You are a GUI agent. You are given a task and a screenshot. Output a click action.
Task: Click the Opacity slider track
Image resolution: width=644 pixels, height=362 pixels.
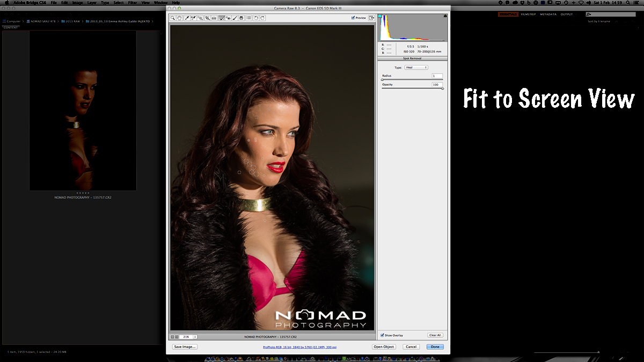[412, 88]
